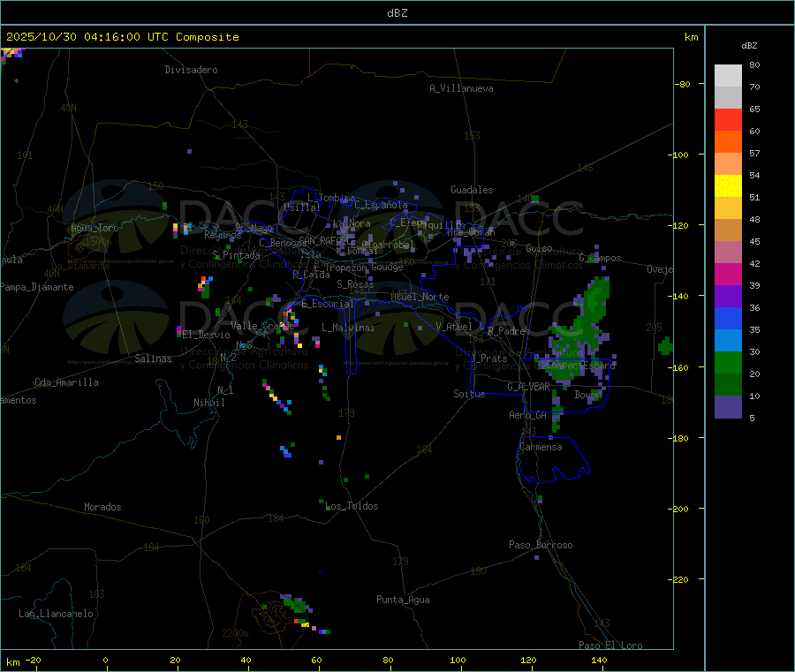Image resolution: width=795 pixels, height=672 pixels.
Task: Click the -200 km vertical axis tick
Action: pos(678,509)
